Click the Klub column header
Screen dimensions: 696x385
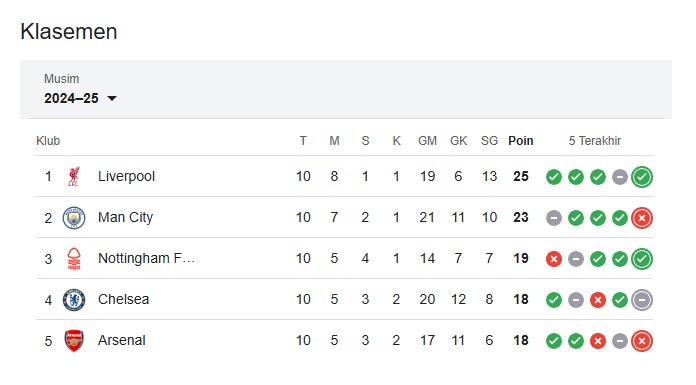[x=48, y=141]
